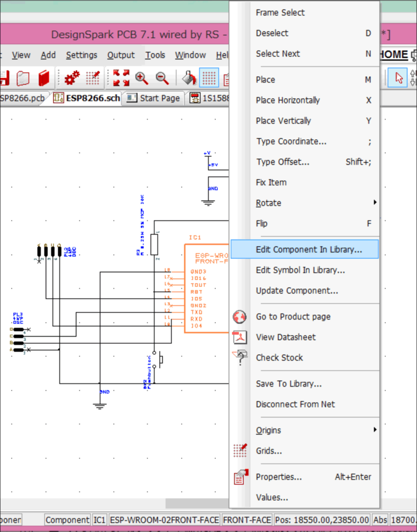Choose Edit Component In Library...

coord(305,249)
